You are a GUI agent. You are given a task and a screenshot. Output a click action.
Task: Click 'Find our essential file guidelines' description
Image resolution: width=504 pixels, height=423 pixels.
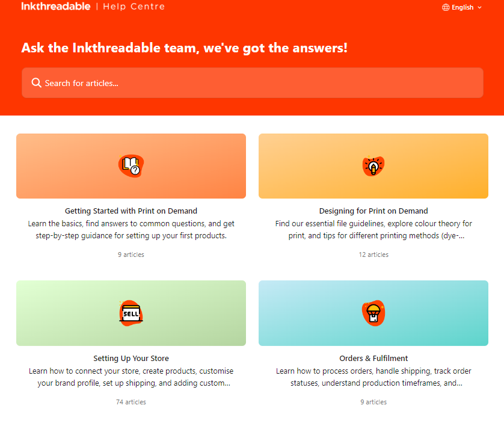(373, 230)
